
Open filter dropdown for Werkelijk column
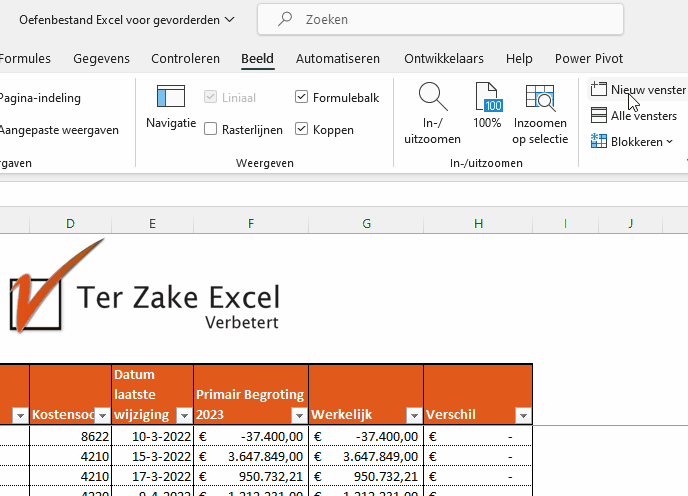tap(413, 415)
